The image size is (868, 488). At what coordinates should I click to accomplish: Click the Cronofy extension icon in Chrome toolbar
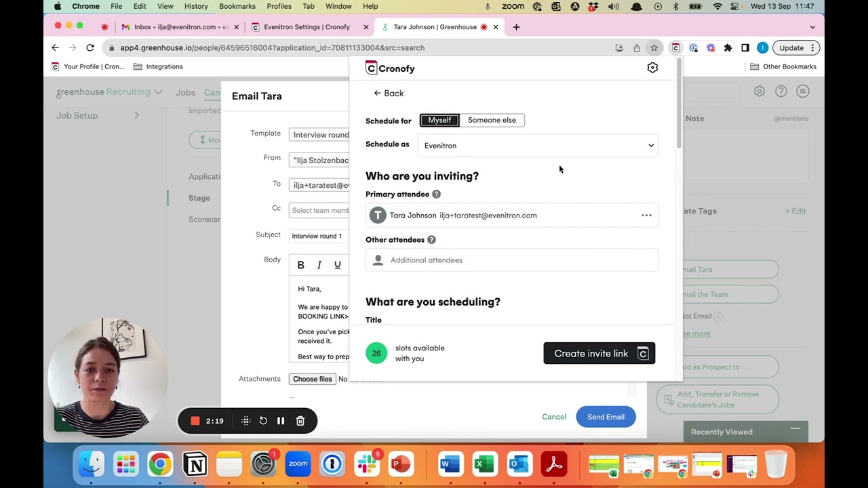coord(675,47)
